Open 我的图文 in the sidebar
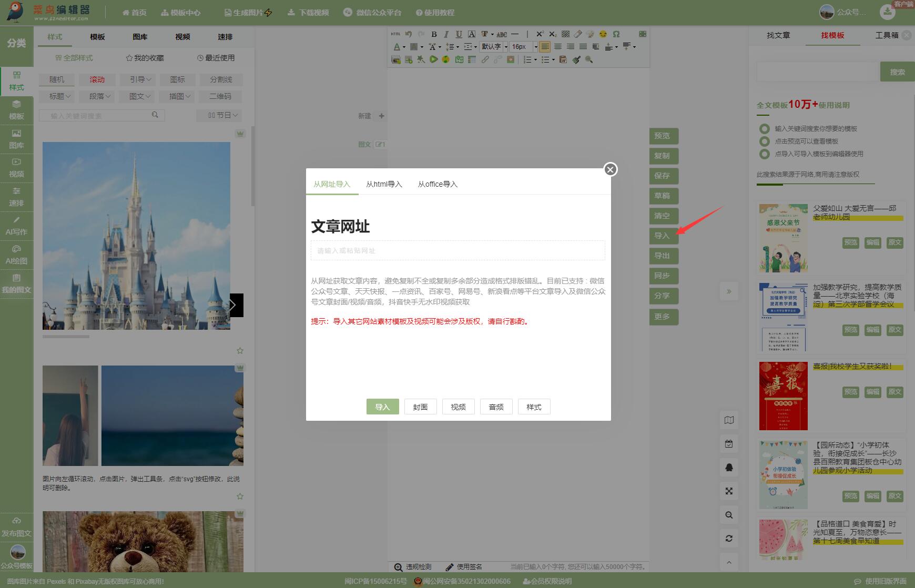Image resolution: width=915 pixels, height=588 pixels. click(x=16, y=283)
